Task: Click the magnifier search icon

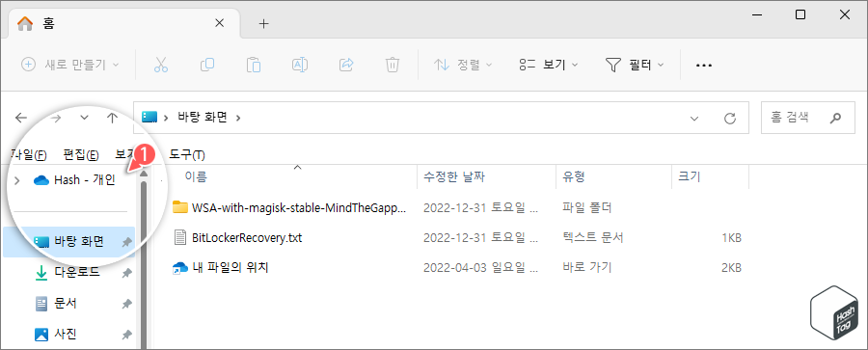Action: 836,118
